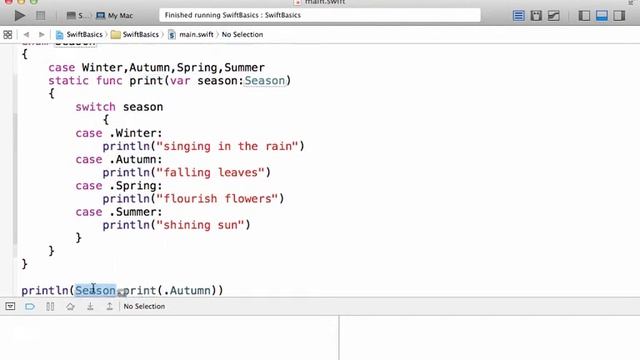Open the related items grid menu
Screen dimensions: 640x360
coord(7,35)
